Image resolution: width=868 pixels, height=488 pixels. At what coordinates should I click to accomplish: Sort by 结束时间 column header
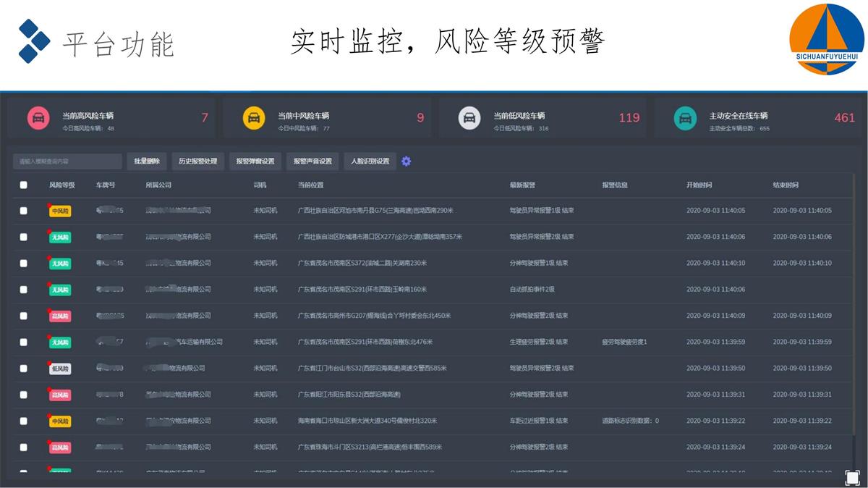tap(786, 185)
